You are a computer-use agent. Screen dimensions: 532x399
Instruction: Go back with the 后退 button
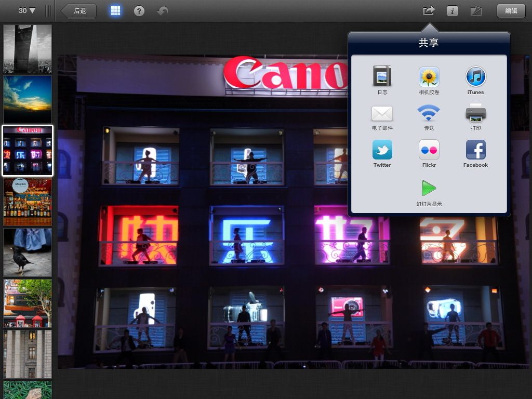pyautogui.click(x=79, y=11)
